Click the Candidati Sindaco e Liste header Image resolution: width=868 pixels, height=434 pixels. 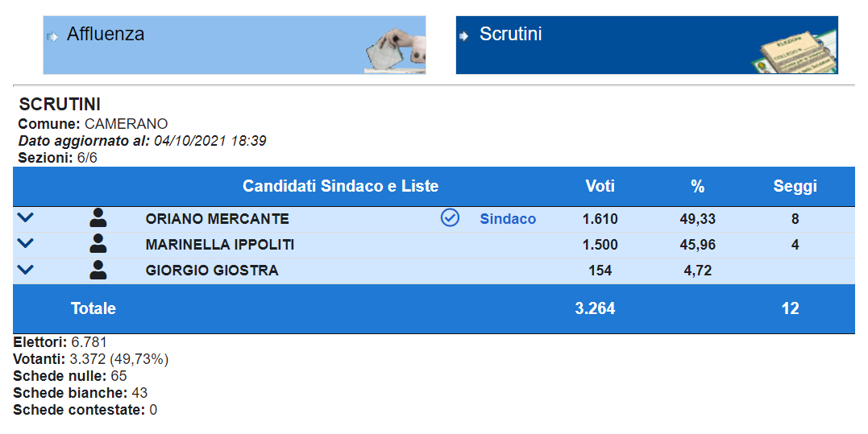pyautogui.click(x=340, y=187)
